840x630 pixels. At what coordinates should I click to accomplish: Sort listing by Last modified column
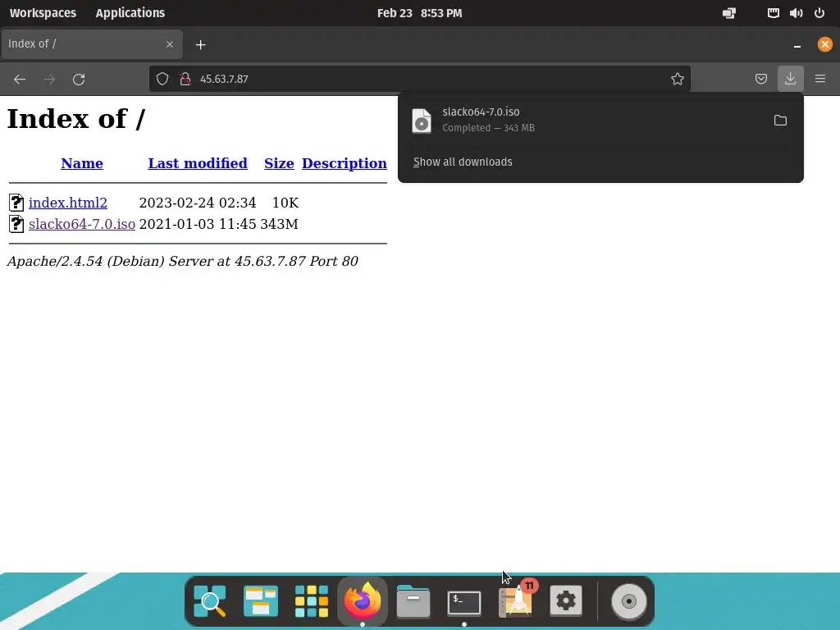pos(198,163)
